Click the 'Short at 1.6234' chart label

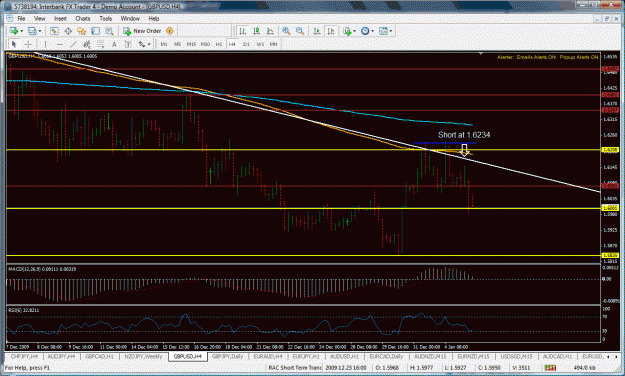click(464, 135)
